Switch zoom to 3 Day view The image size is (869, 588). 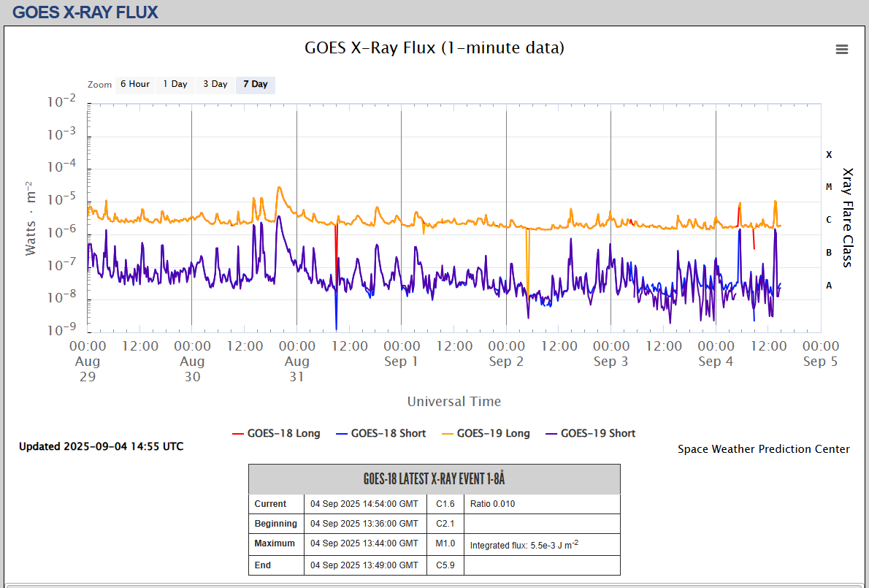215,84
